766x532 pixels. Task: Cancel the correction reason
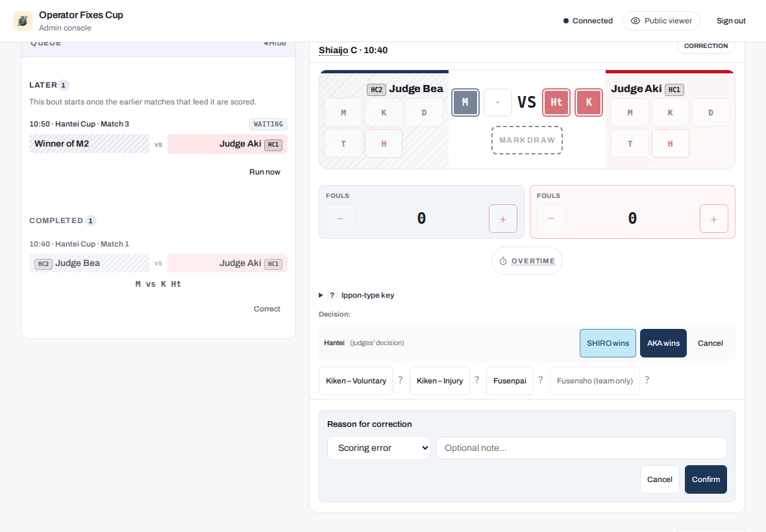(660, 479)
